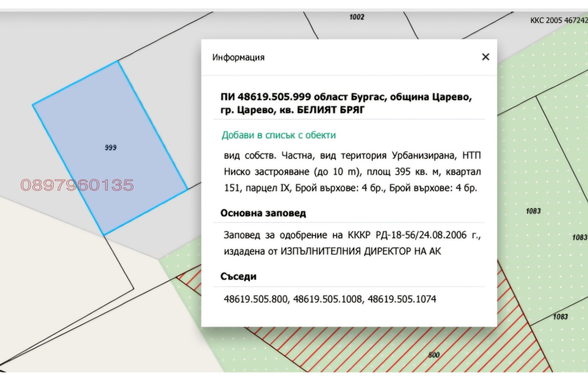The height and width of the screenshot is (381, 588).
Task: Click parcel label 800 on the hatched area
Action: (434, 355)
